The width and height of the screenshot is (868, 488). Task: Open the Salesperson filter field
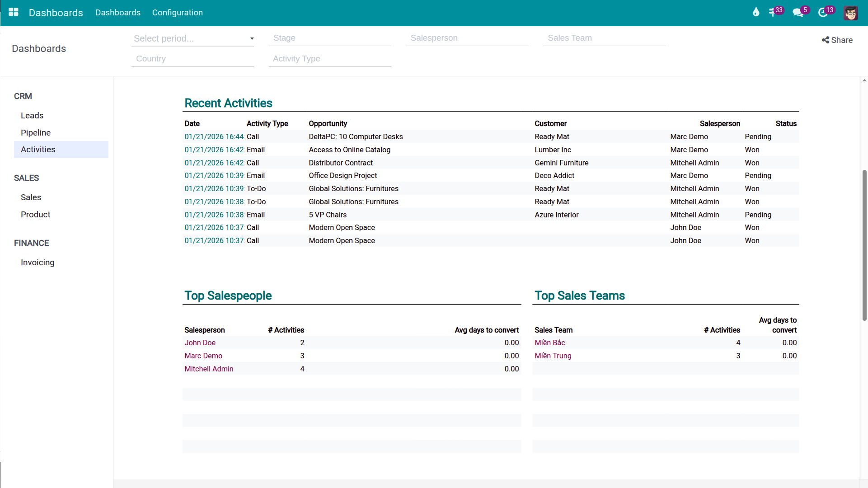coord(467,38)
